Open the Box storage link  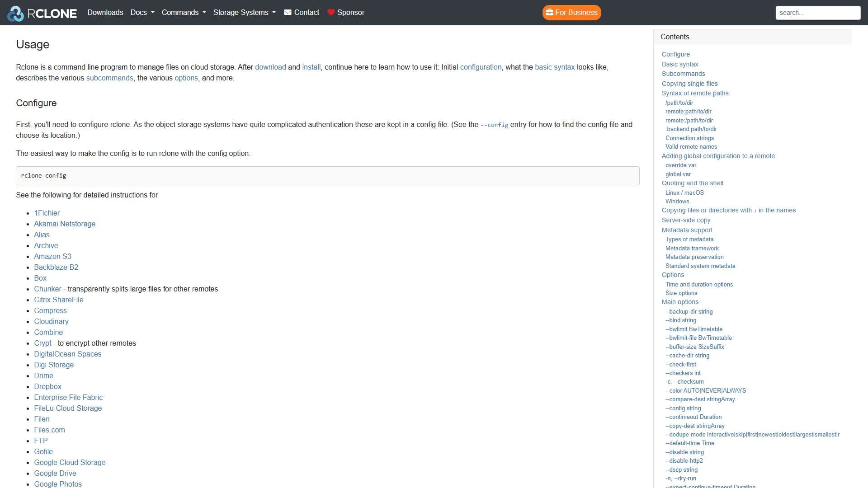tap(40, 278)
